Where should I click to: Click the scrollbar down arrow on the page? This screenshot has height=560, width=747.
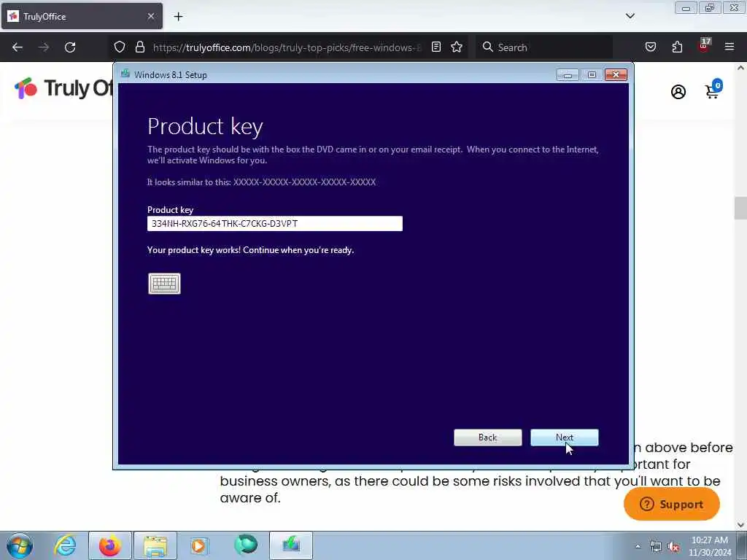740,525
